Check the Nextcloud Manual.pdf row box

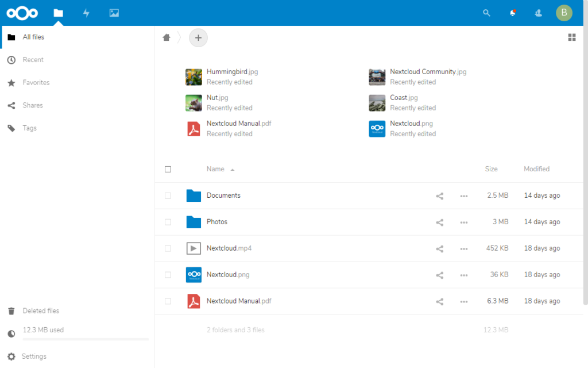click(168, 301)
